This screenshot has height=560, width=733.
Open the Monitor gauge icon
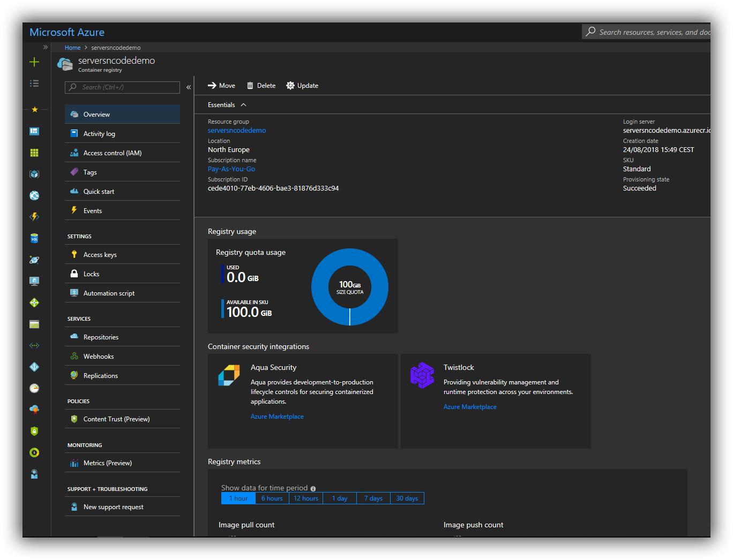(34, 388)
